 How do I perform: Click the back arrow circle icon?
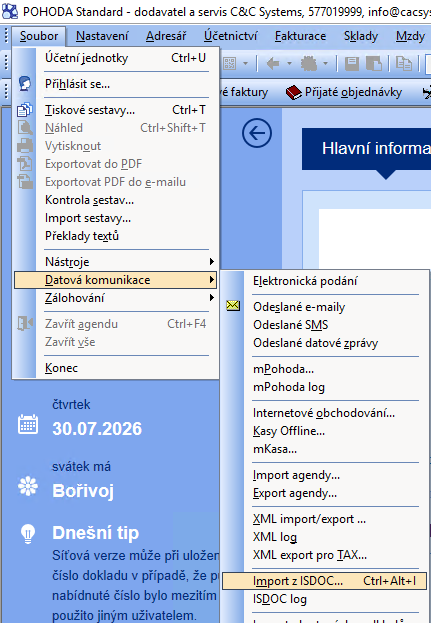[257, 133]
